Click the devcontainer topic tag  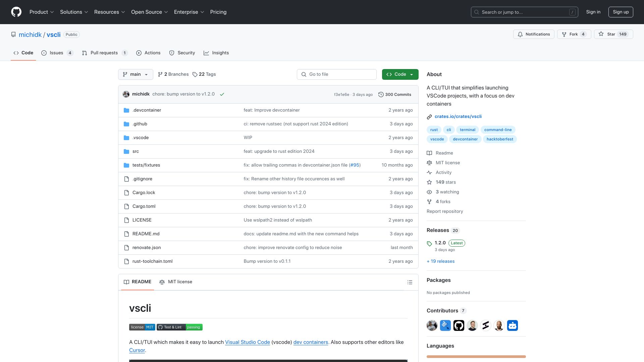[x=465, y=139]
